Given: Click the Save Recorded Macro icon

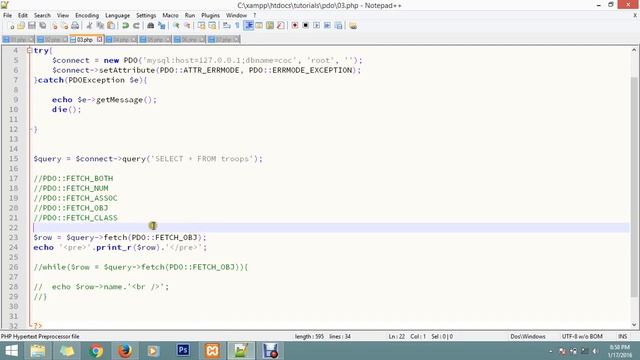Looking at the screenshot, I should [338, 26].
